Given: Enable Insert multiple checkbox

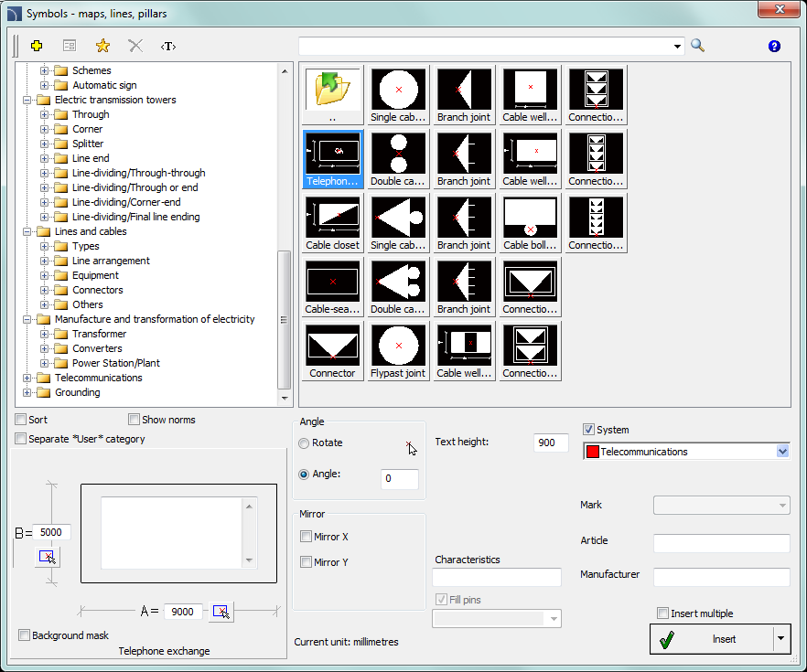Looking at the screenshot, I should 663,613.
